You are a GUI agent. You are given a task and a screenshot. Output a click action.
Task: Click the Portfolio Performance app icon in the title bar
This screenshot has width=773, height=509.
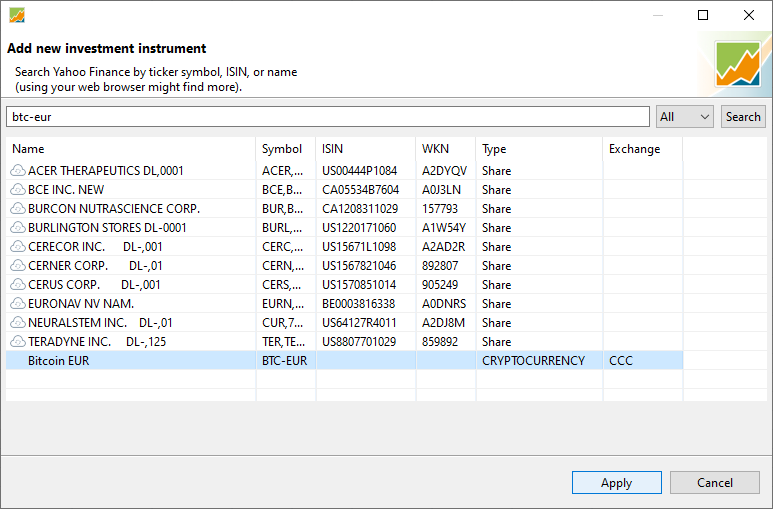(17, 15)
